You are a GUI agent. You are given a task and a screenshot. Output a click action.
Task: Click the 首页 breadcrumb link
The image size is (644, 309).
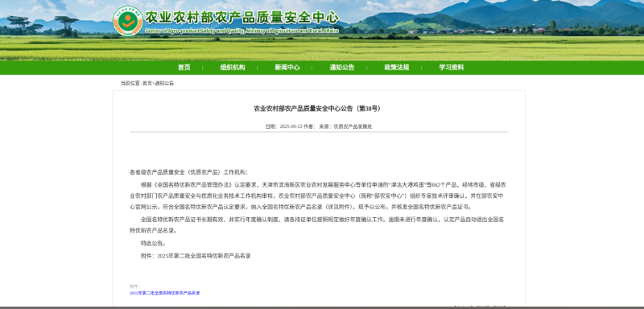[147, 84]
